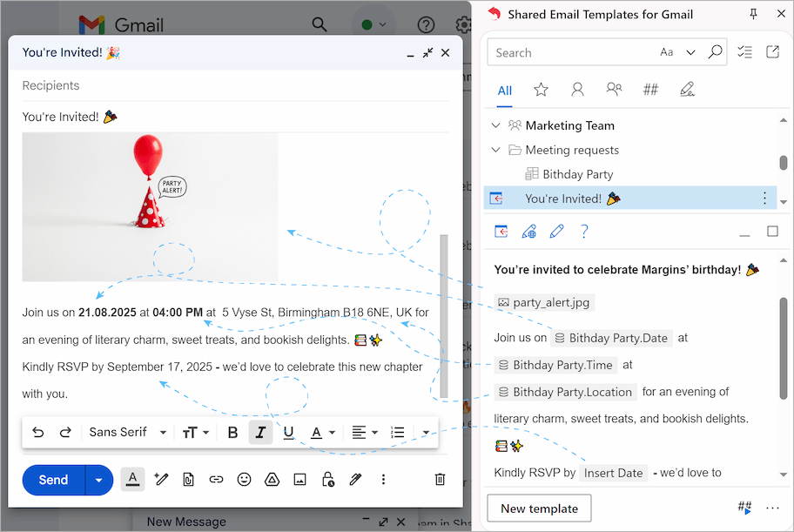This screenshot has width=794, height=532.
Task: Click the paste template icon in preview toolbar
Action: click(x=501, y=232)
